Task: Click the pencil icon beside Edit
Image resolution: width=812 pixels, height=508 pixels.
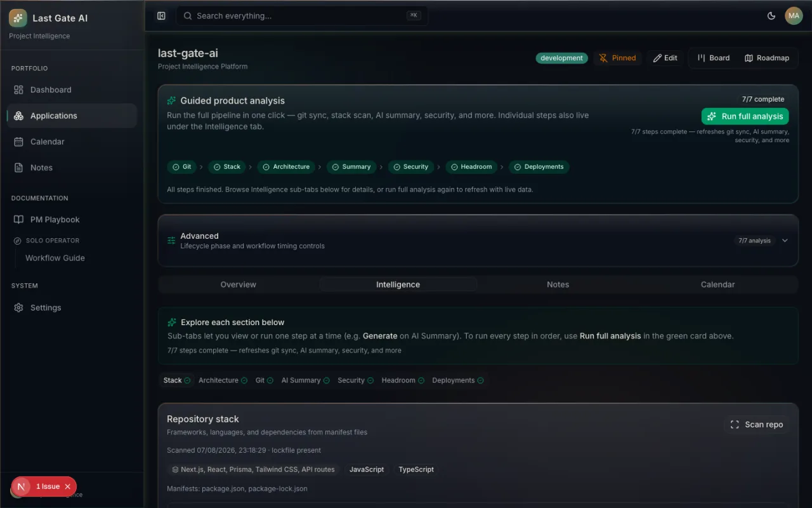Action: pos(657,58)
